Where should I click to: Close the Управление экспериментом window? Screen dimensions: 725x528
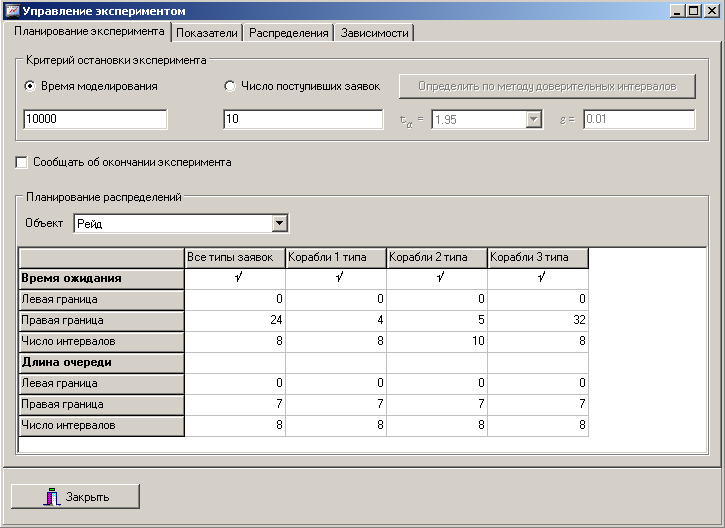[x=711, y=11]
